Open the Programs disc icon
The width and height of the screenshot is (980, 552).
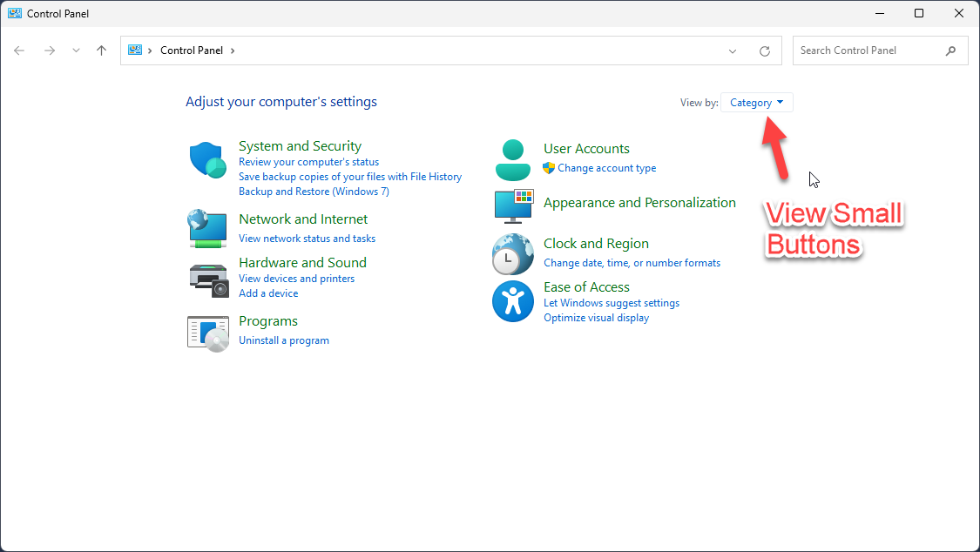click(207, 332)
